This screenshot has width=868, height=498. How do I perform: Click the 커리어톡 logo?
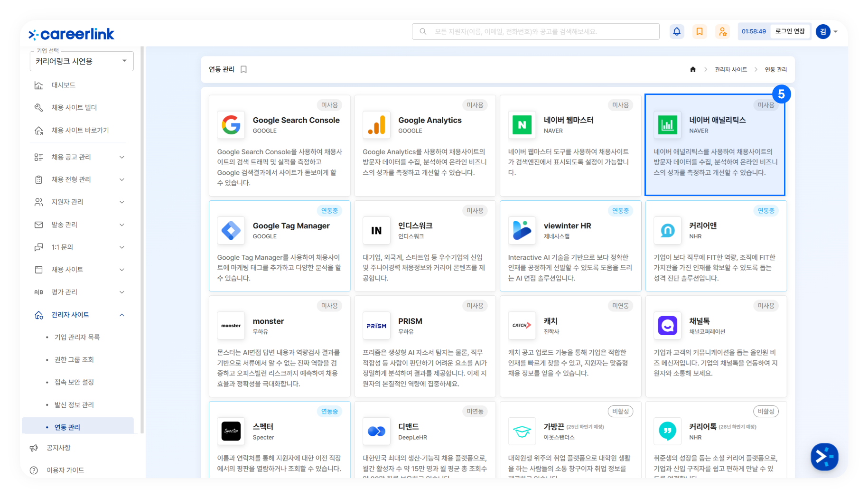tap(668, 432)
